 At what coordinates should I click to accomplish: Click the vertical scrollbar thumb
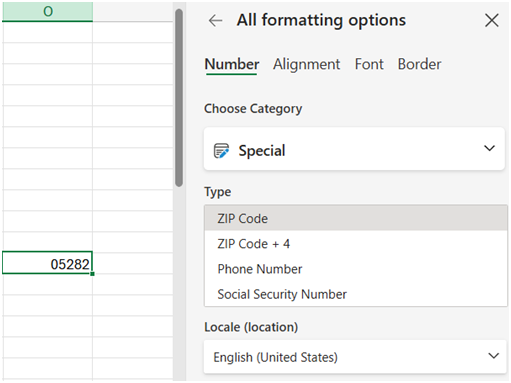click(179, 98)
